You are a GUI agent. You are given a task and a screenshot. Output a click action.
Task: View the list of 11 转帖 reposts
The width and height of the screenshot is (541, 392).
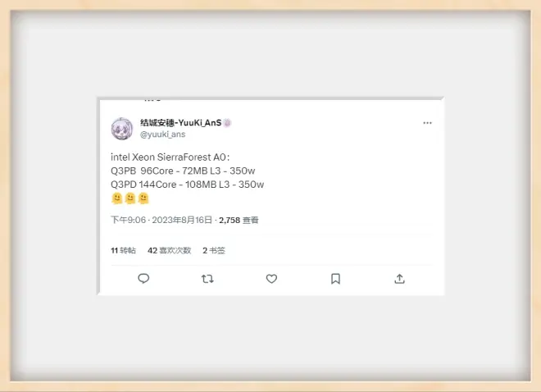pyautogui.click(x=123, y=250)
